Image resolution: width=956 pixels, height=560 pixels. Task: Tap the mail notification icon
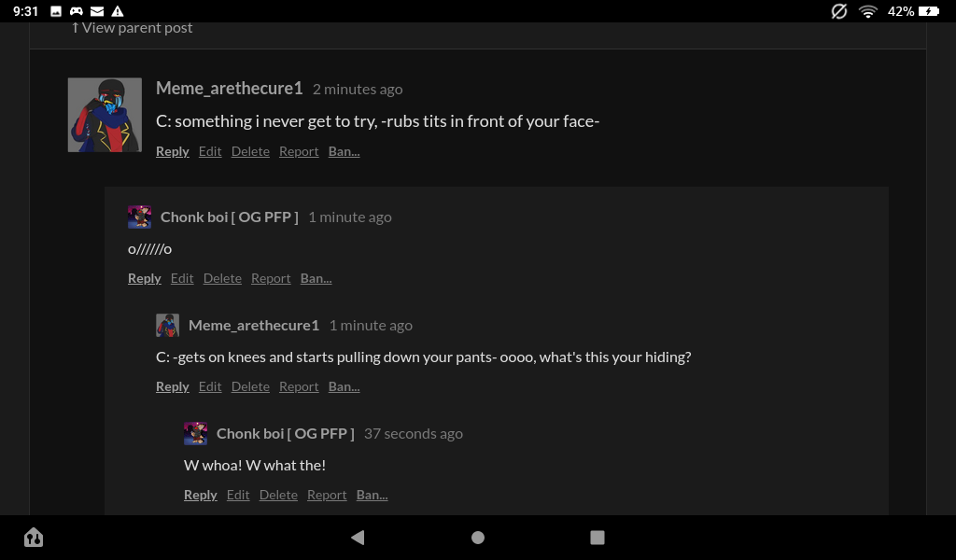click(x=96, y=11)
